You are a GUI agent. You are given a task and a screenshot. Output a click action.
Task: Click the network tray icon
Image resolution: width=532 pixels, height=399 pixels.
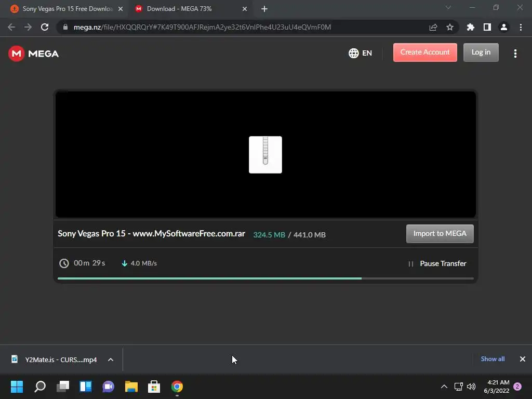459,387
